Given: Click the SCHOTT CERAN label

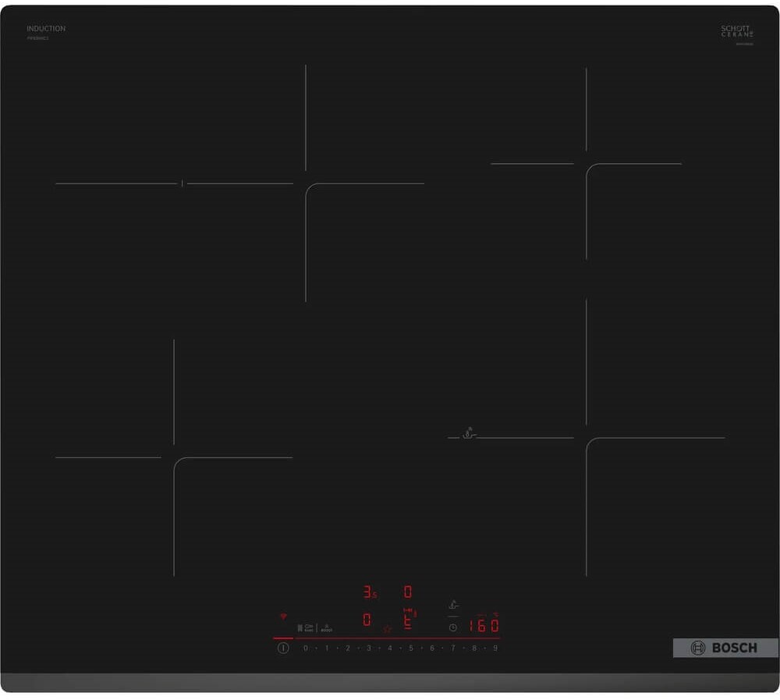Looking at the screenshot, I should click(x=736, y=31).
